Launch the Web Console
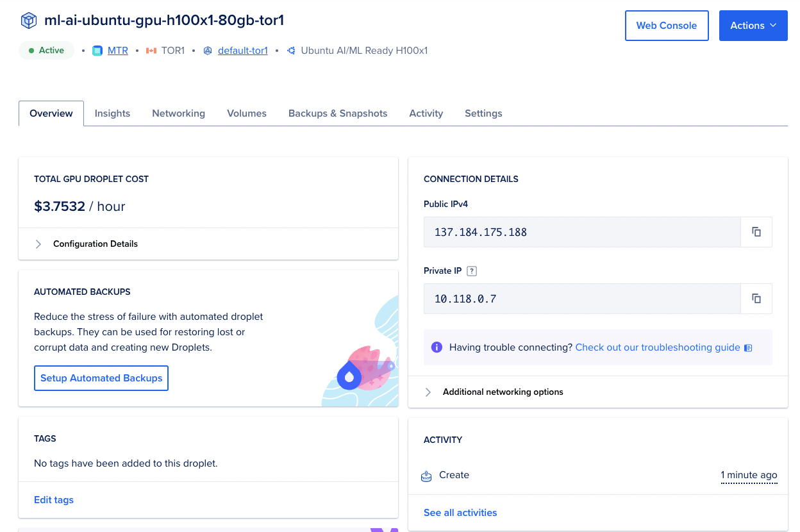 [667, 26]
